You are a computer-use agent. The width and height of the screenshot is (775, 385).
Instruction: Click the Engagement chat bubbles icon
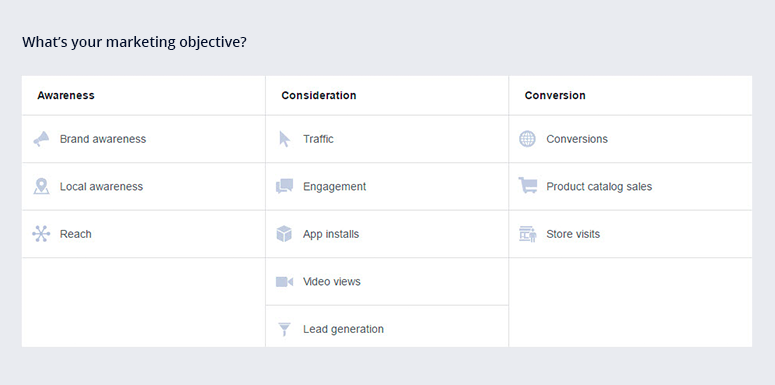[x=284, y=186]
